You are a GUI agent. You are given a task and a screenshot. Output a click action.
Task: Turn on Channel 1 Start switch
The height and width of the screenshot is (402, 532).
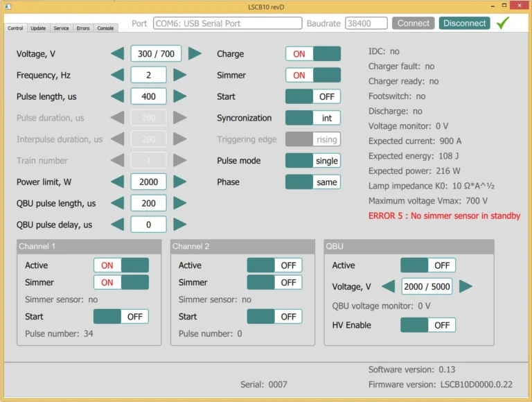tap(121, 317)
